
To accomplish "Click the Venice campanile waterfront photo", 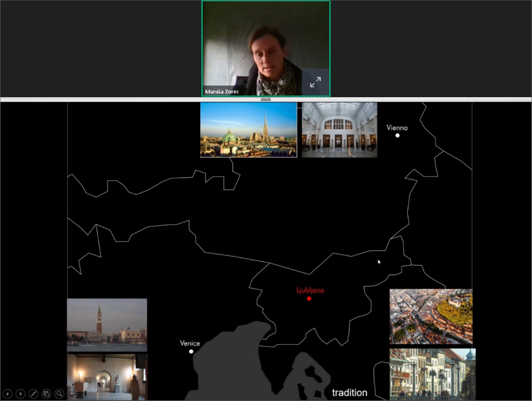I will [x=107, y=325].
